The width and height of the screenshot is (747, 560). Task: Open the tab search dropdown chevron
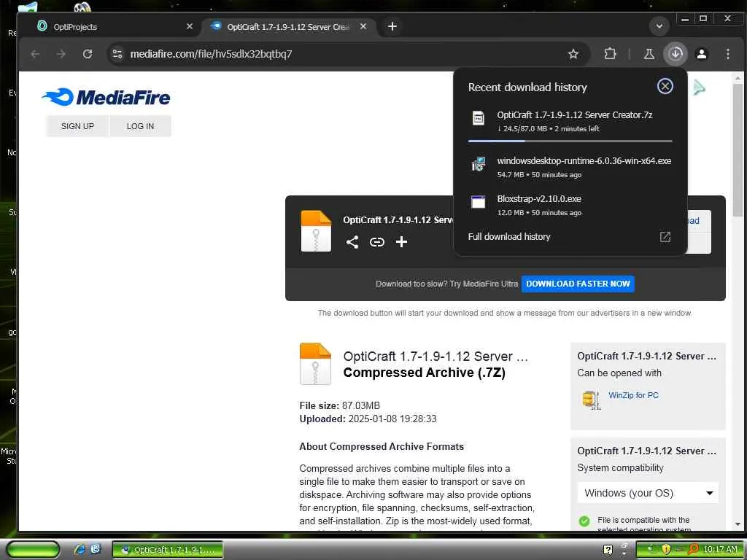659,26
